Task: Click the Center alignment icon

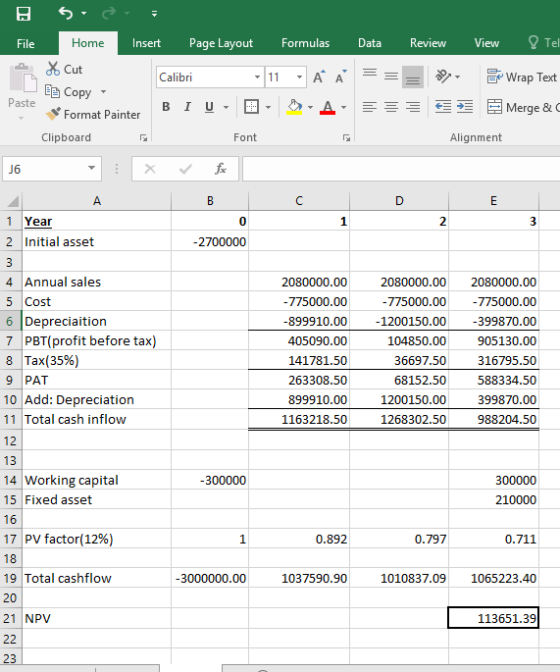Action: tap(391, 106)
